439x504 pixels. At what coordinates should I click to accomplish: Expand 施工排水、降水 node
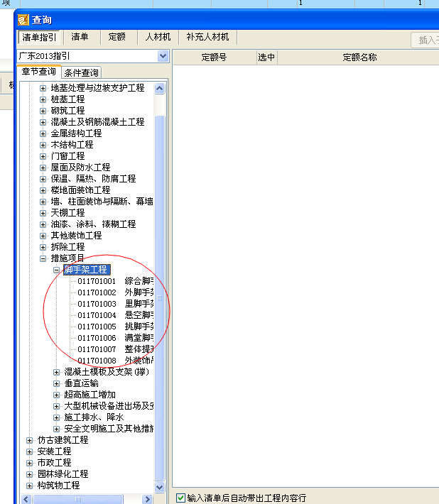[56, 417]
